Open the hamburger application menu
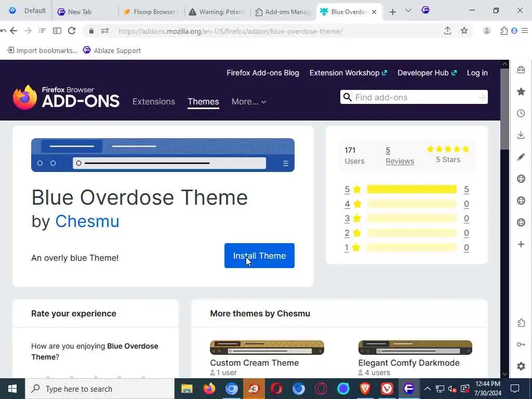 click(x=525, y=31)
